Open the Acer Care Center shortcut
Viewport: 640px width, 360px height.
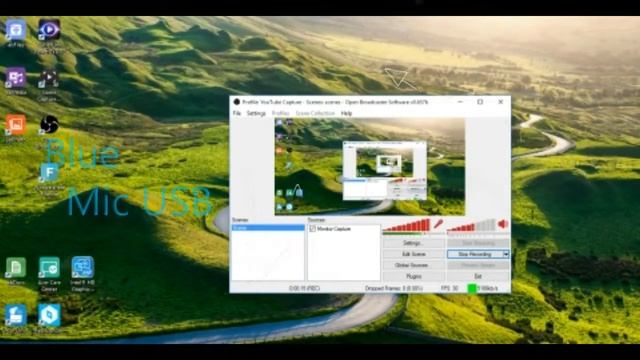point(49,268)
